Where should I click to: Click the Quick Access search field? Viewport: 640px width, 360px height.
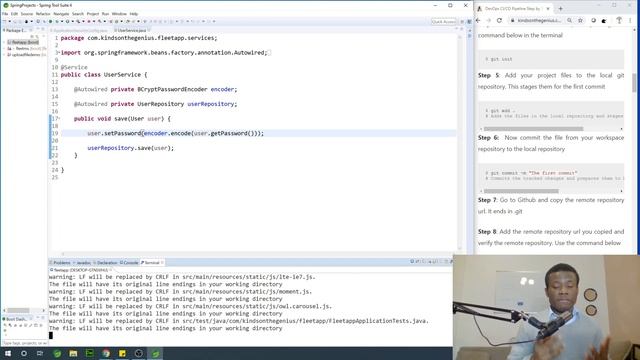[443, 21]
